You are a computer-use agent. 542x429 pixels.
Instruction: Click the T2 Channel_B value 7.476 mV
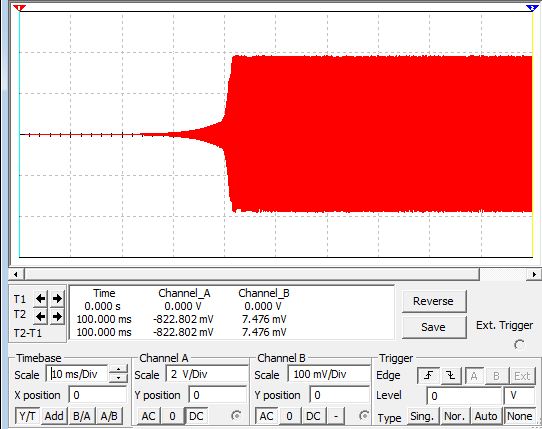click(x=264, y=319)
